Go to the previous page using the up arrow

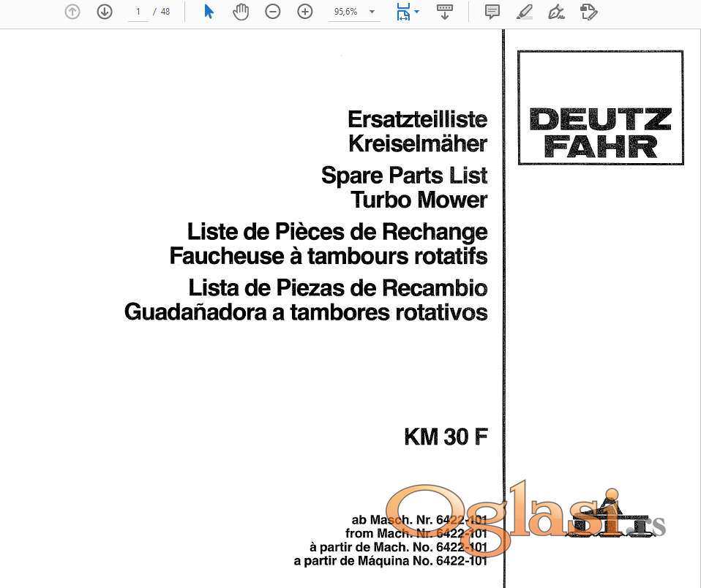[x=72, y=12]
